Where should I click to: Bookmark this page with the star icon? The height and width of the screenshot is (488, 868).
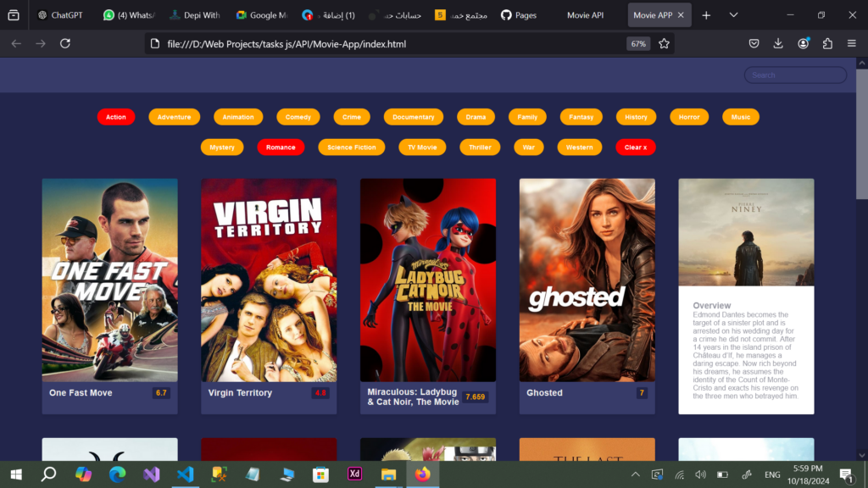tap(664, 44)
